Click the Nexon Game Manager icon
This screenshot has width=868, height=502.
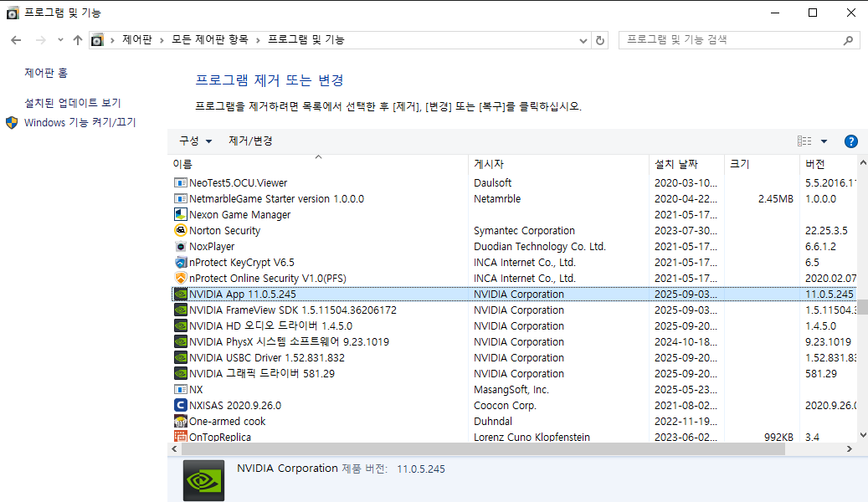(180, 214)
